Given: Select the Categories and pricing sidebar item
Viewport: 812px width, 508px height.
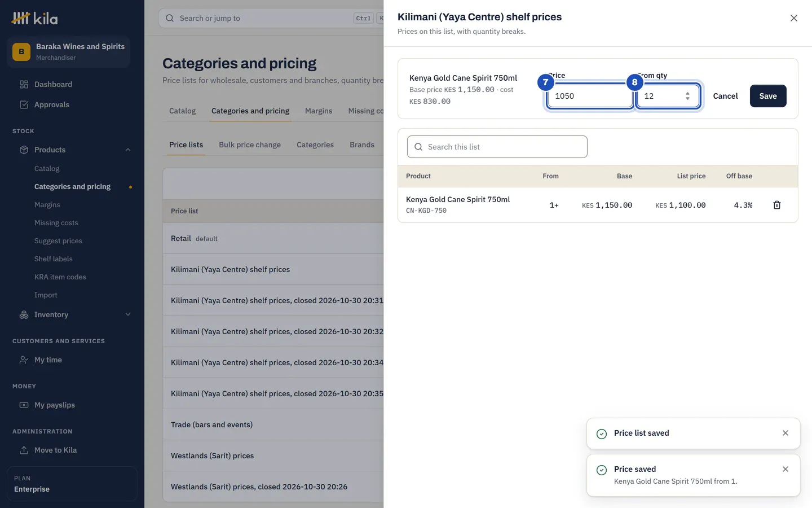Looking at the screenshot, I should tap(72, 186).
